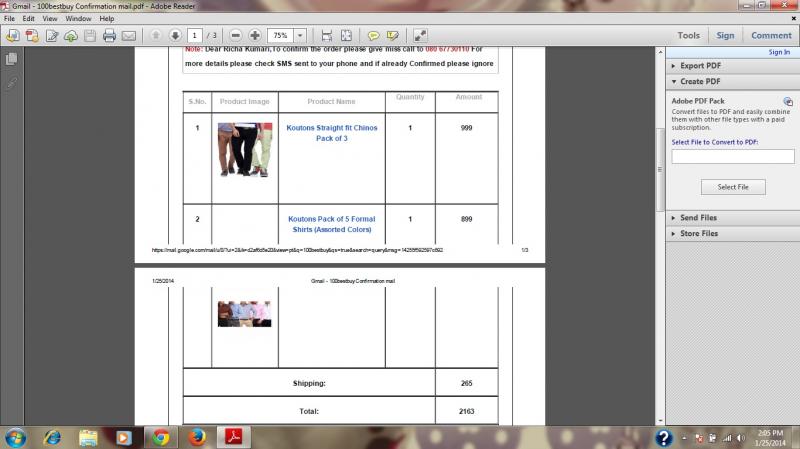This screenshot has height=449, width=800.
Task: Open Internet Explorer from taskbar
Action: tap(52, 438)
